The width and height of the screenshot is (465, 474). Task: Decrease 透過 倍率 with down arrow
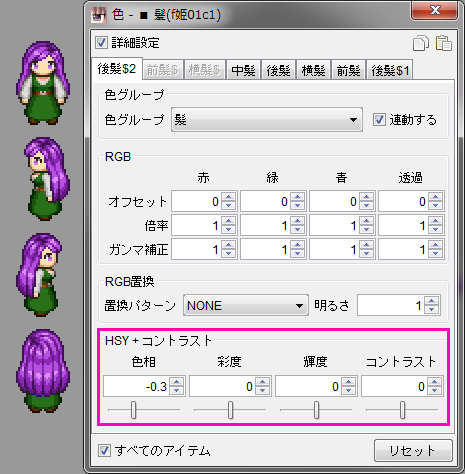coord(435,230)
